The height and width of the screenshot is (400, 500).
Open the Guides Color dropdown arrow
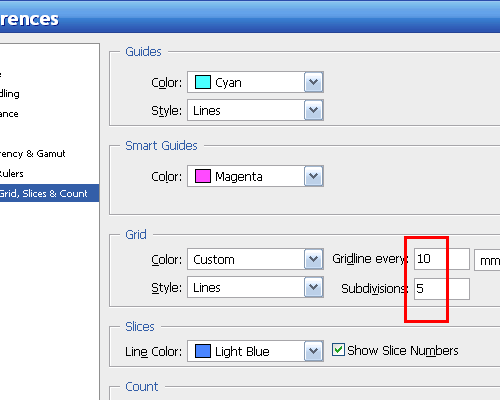313,82
